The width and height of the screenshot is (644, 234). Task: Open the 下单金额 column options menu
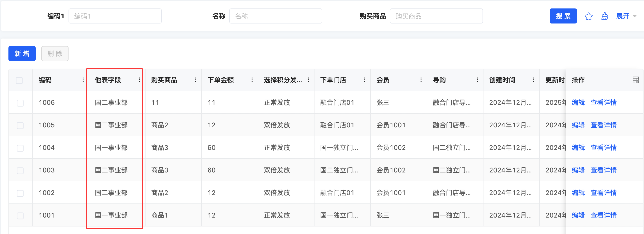(x=252, y=80)
